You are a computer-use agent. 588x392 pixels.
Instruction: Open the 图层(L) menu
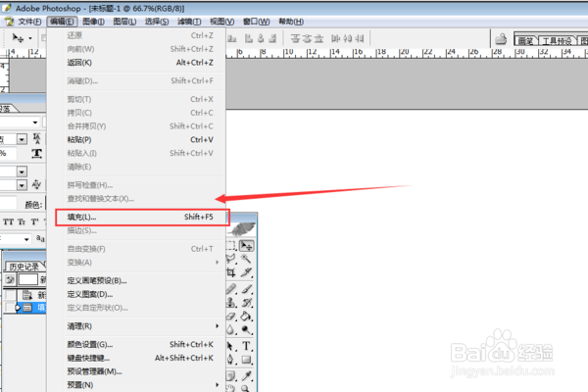coord(124,22)
